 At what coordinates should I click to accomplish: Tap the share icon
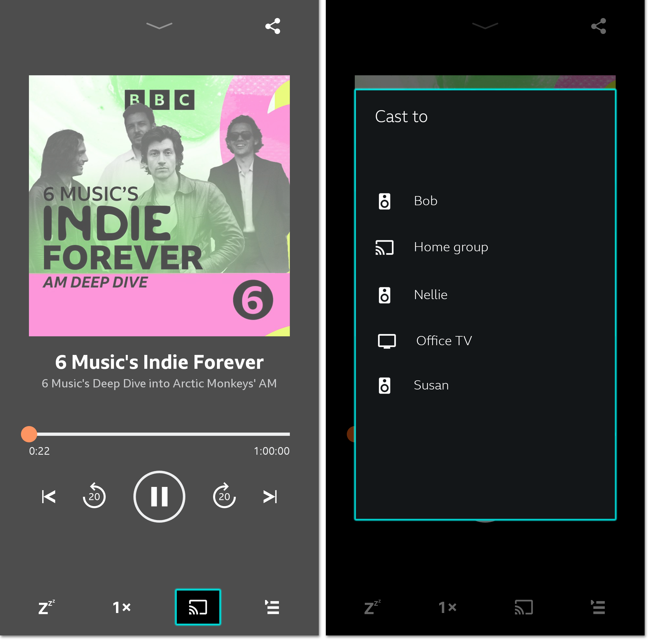tap(273, 26)
